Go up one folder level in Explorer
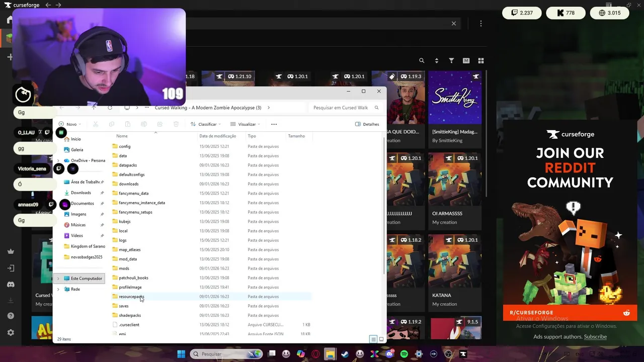 (x=94, y=108)
